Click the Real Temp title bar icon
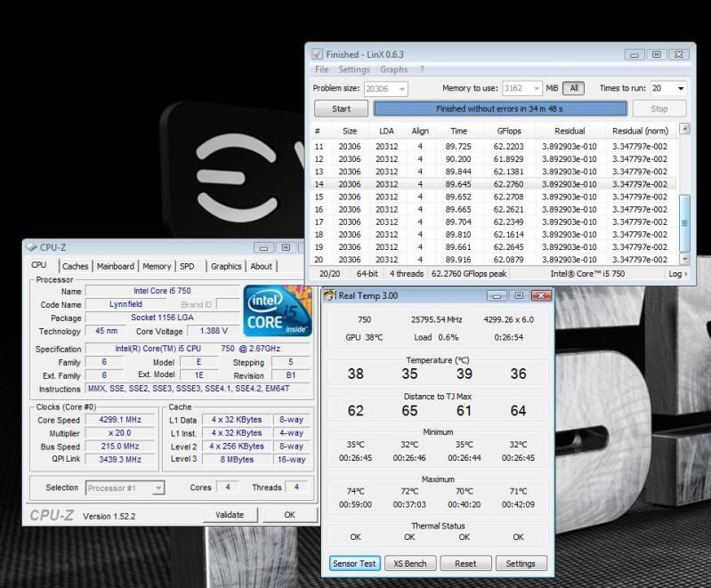Image resolution: width=711 pixels, height=588 pixels. pyautogui.click(x=329, y=295)
